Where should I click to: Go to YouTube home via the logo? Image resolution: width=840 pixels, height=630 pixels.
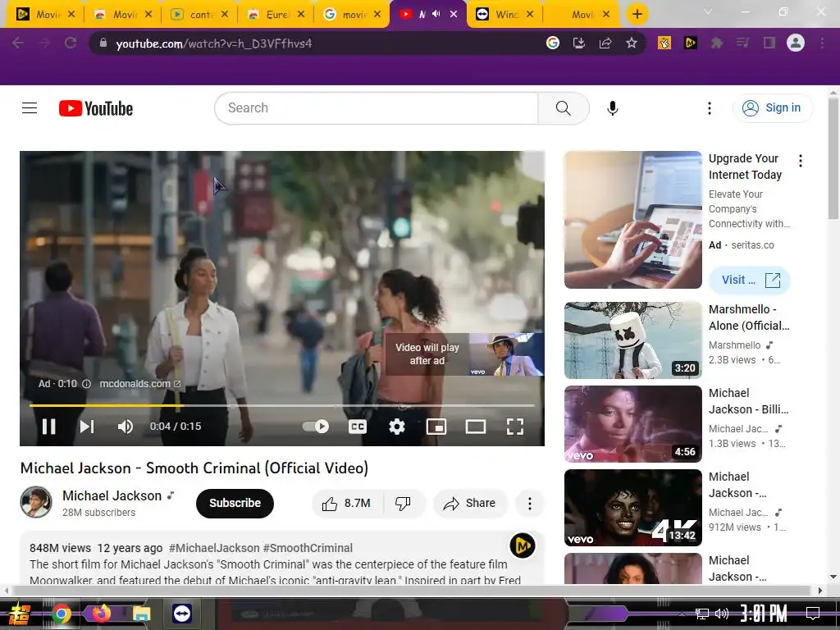click(96, 108)
